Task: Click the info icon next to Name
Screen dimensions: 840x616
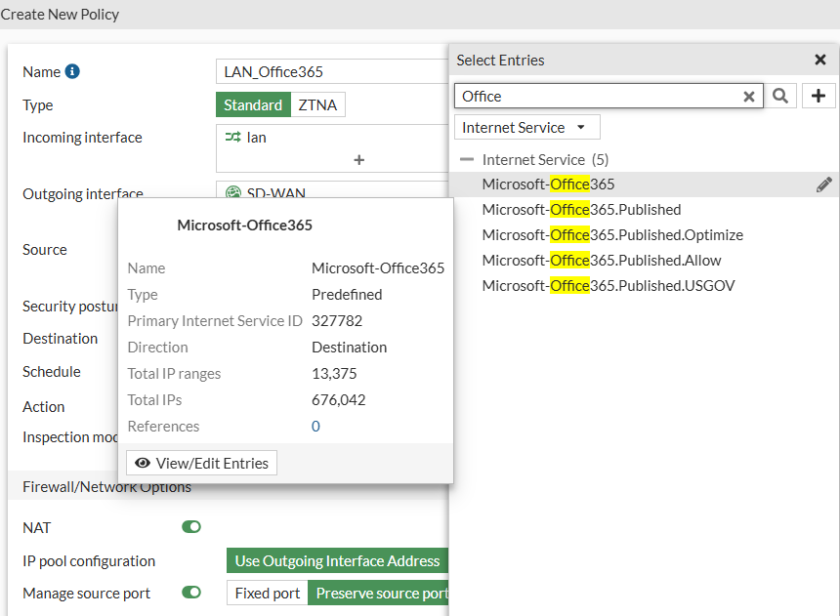Action: click(x=72, y=71)
